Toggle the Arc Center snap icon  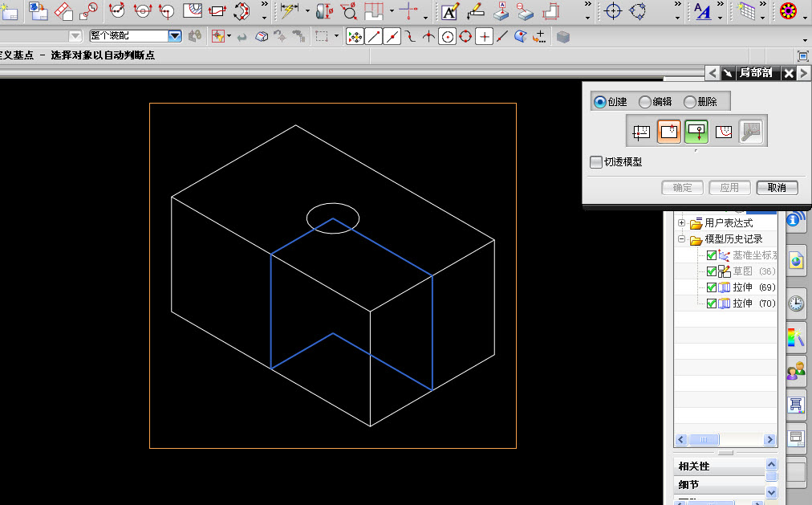pyautogui.click(x=448, y=37)
